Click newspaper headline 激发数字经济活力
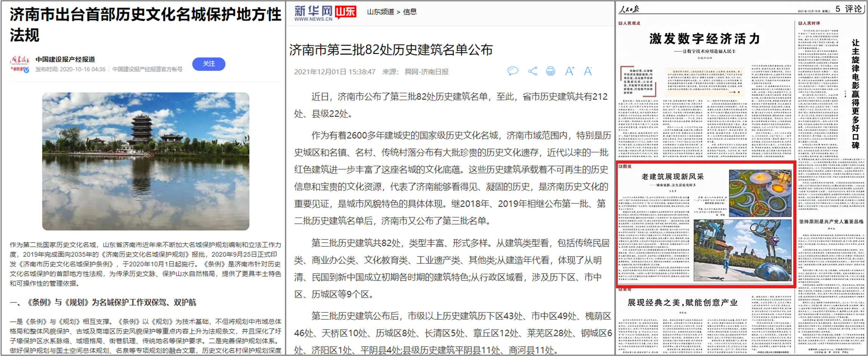This screenshot has width=868, height=356. tap(704, 39)
